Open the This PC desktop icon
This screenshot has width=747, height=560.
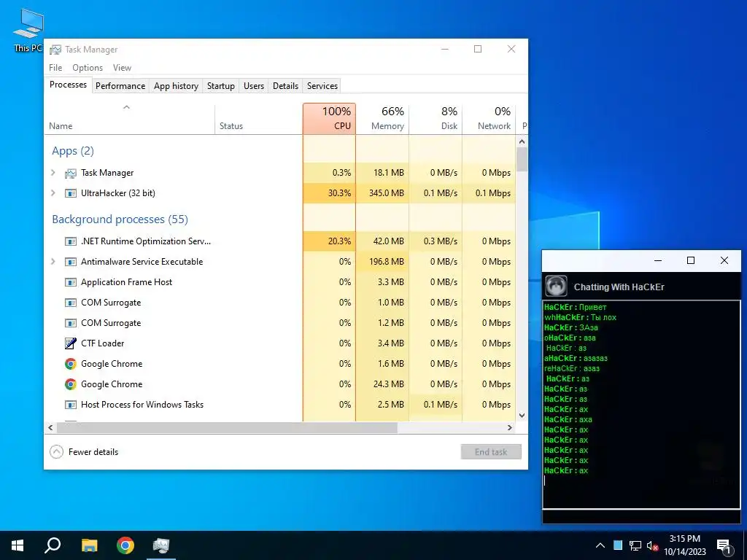click(28, 29)
